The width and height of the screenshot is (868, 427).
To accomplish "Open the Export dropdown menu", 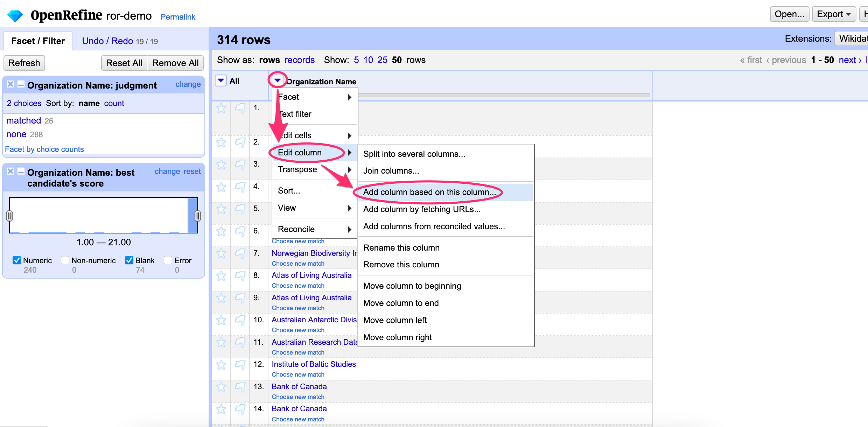I will (833, 14).
